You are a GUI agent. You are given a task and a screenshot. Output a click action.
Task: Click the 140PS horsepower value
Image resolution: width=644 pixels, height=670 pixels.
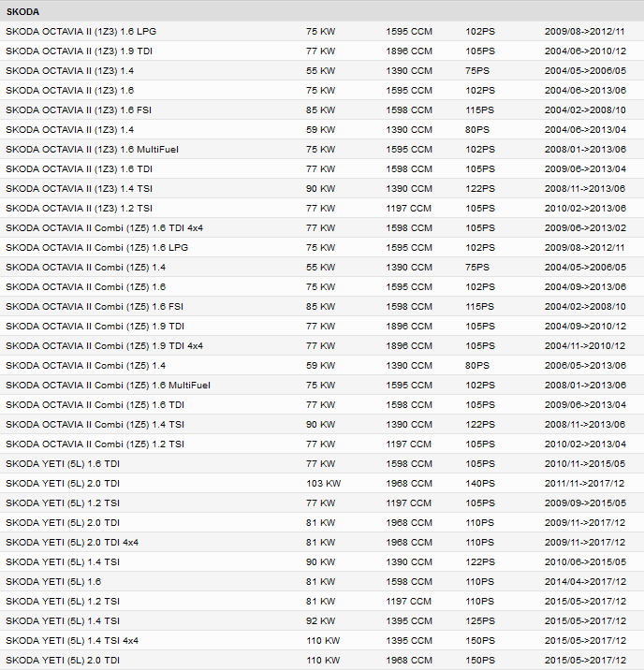tap(480, 484)
